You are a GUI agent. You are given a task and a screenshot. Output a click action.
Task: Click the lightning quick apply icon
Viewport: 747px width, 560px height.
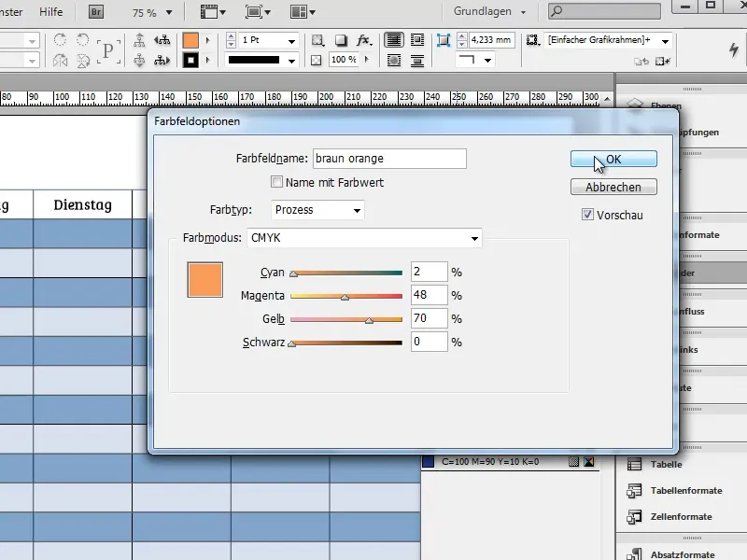point(734,49)
